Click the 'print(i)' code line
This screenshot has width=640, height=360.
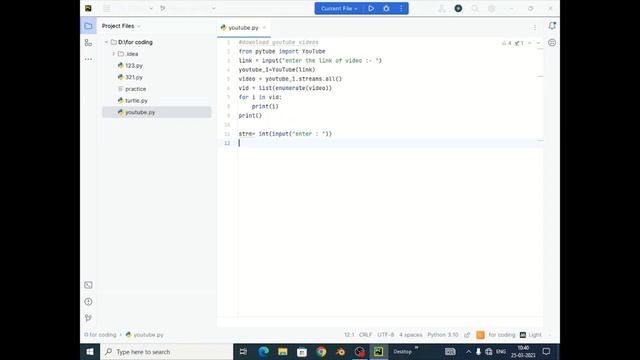(265, 106)
